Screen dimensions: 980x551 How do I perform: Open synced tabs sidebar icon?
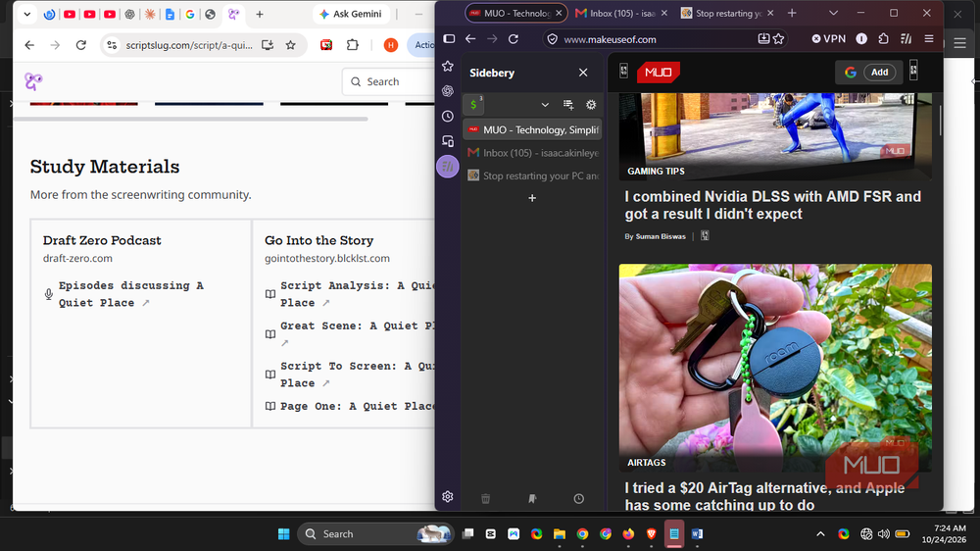(448, 141)
